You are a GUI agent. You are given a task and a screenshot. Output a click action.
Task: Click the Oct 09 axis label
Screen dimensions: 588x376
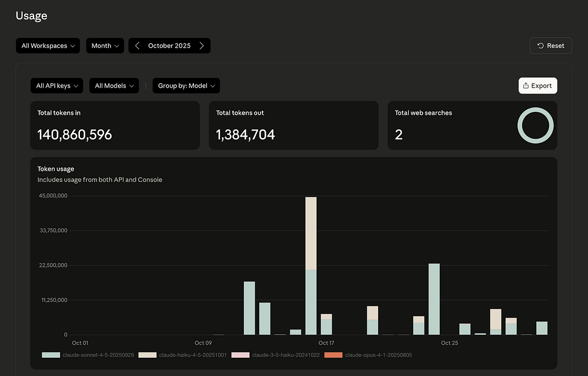203,343
